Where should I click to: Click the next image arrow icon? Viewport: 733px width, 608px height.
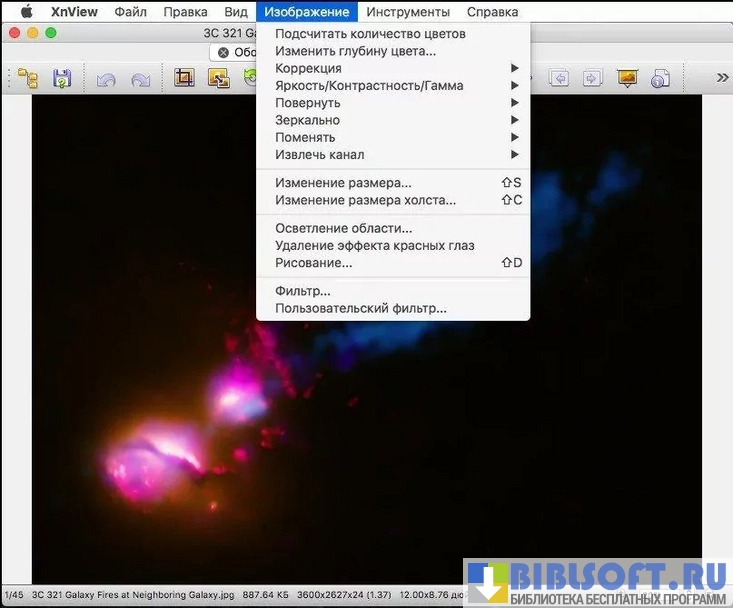tap(592, 78)
